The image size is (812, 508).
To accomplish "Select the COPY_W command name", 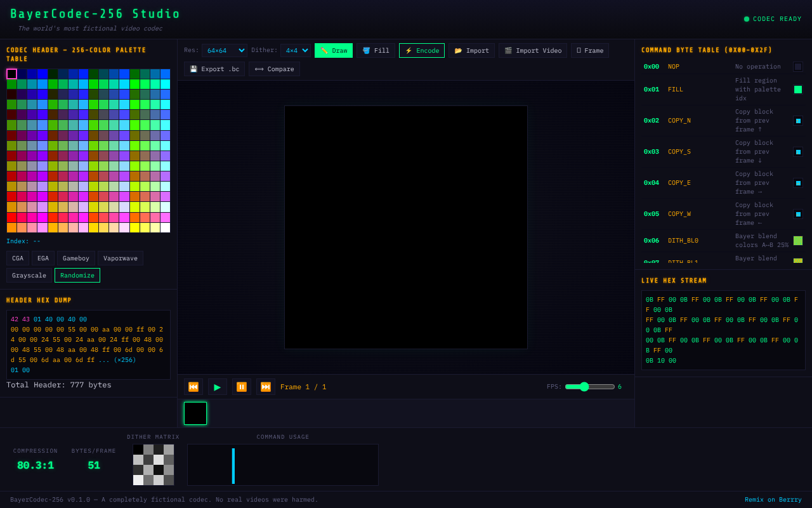I will (679, 214).
